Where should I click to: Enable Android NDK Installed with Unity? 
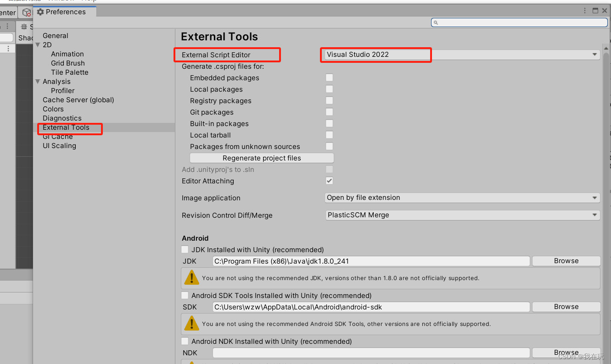[185, 341]
